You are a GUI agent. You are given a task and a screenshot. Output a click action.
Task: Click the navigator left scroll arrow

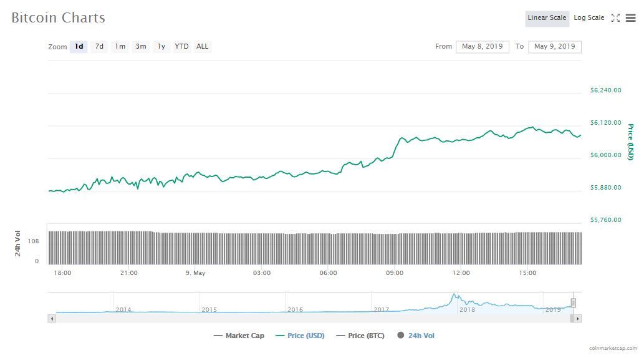52,319
